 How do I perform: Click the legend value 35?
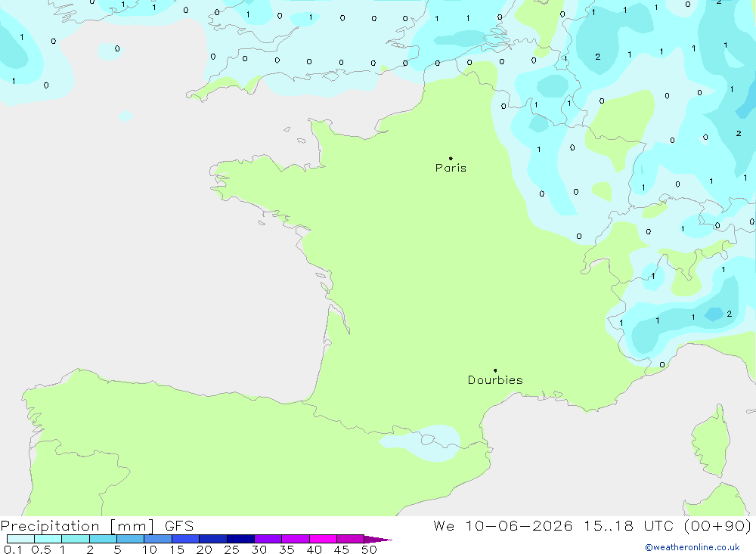(287, 549)
